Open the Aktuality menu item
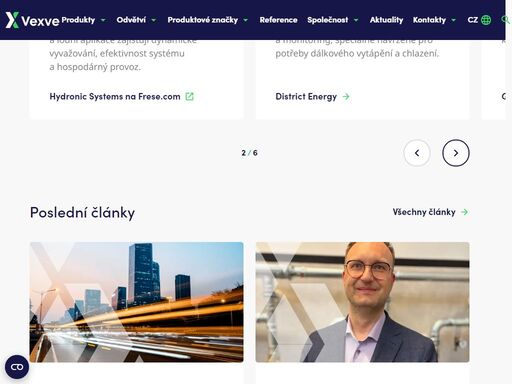This screenshot has height=384, width=512. coord(386,20)
